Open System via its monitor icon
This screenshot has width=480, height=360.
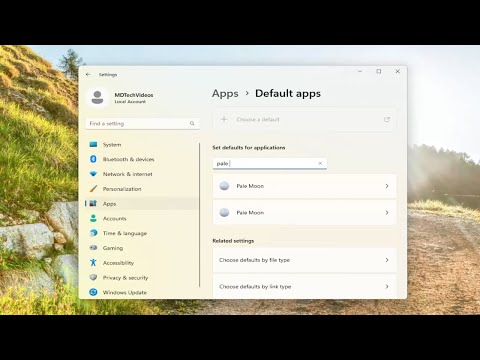(93, 144)
